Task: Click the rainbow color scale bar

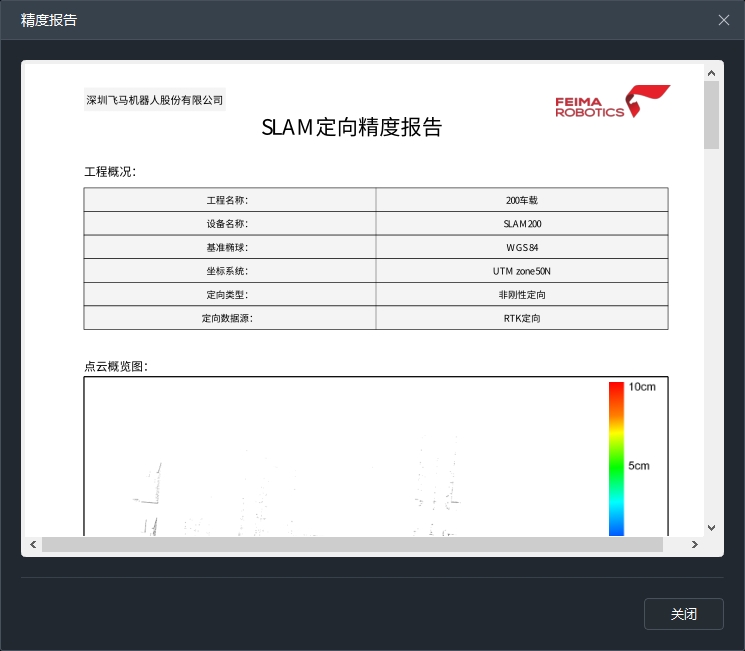Action: click(x=616, y=458)
